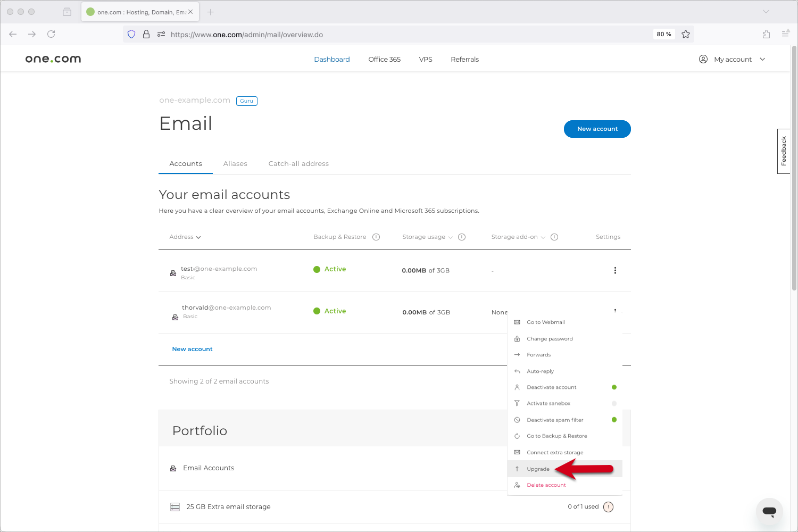798x532 pixels.
Task: Toggle Deactivate account status in the menu
Action: (x=614, y=387)
